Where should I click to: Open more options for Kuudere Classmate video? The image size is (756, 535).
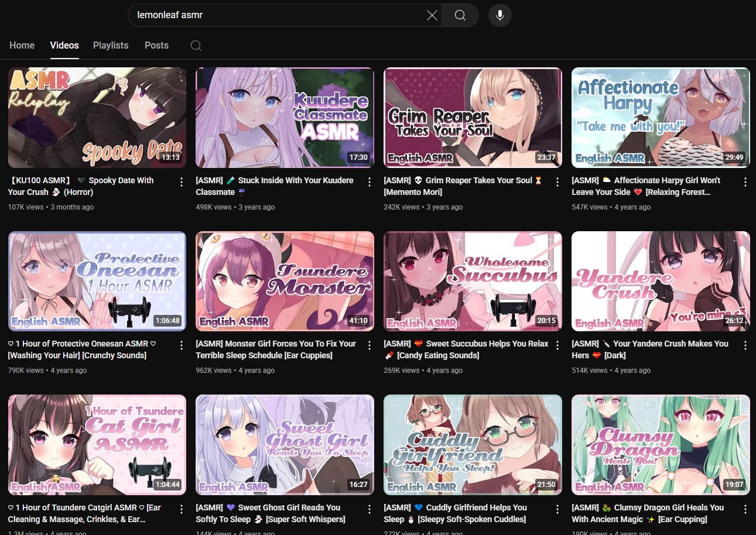[x=370, y=182]
